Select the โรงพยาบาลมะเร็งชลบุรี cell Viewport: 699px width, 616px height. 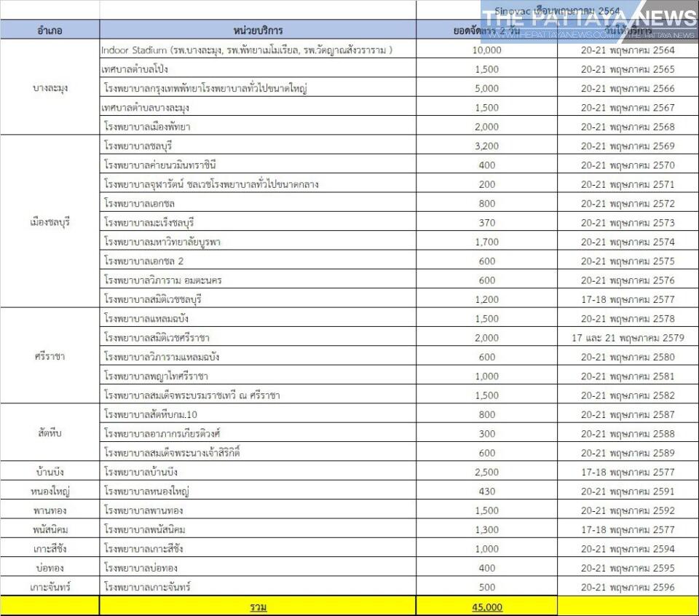(x=258, y=222)
